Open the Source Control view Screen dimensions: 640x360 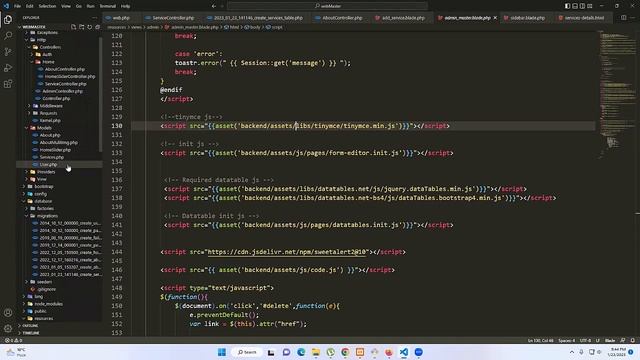[x=8, y=52]
